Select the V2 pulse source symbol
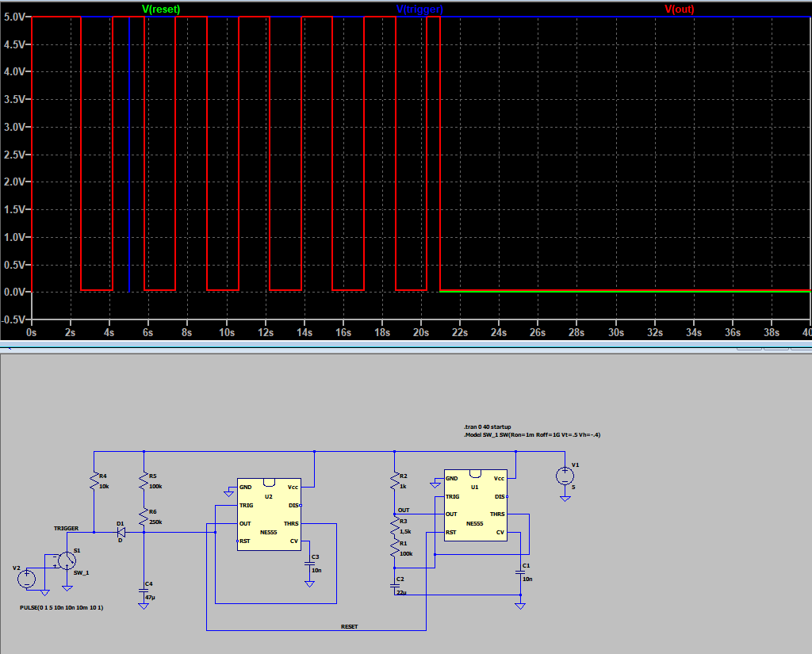812x654 pixels. tap(28, 578)
